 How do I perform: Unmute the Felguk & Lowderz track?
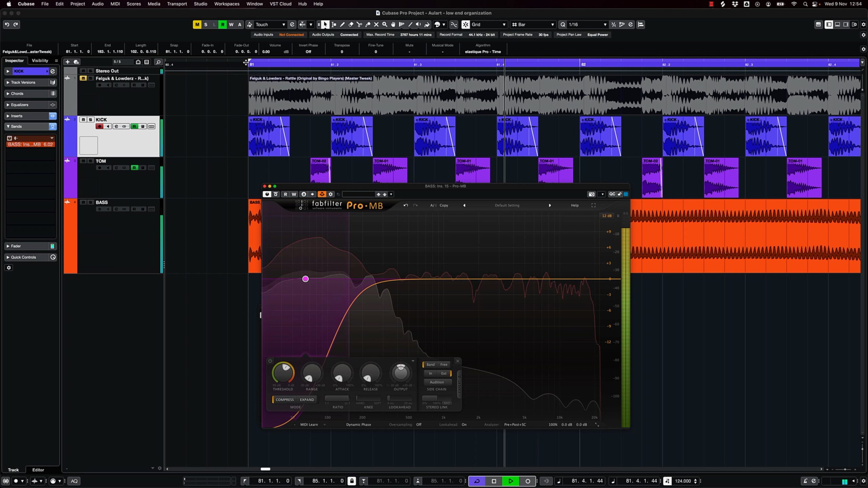pos(83,78)
